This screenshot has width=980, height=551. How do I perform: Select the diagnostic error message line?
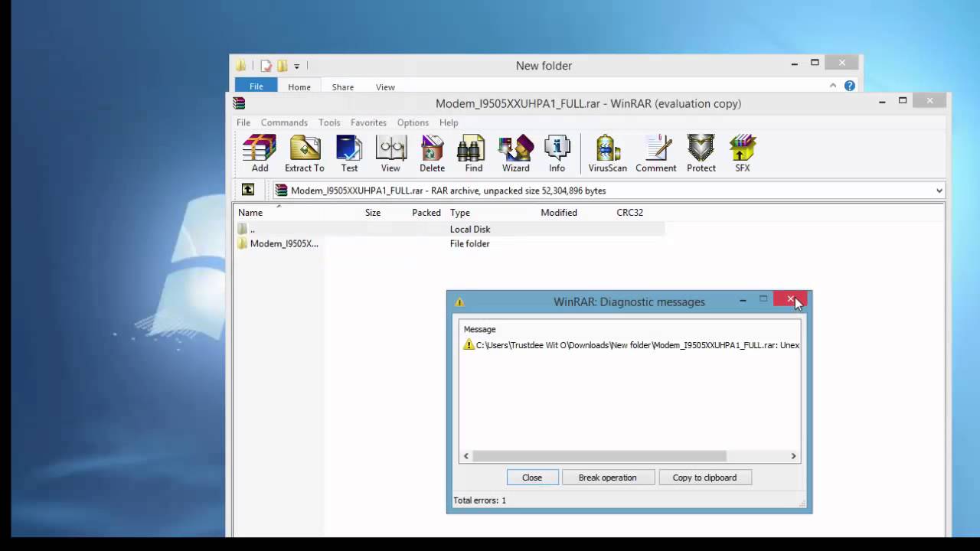tap(632, 345)
